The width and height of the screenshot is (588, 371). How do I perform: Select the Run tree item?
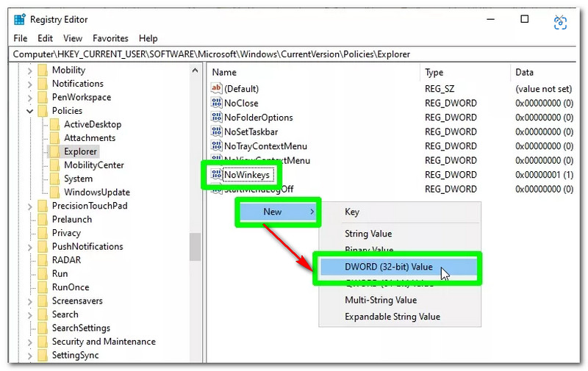click(60, 273)
